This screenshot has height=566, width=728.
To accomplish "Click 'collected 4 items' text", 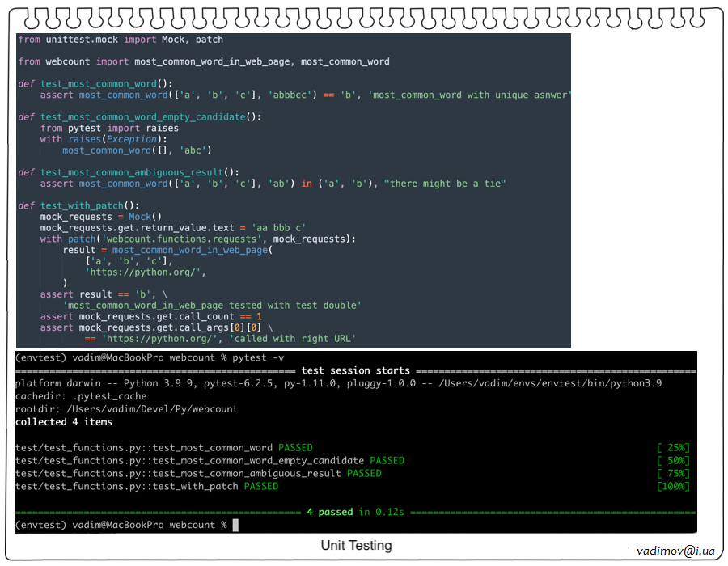I will coord(64,422).
